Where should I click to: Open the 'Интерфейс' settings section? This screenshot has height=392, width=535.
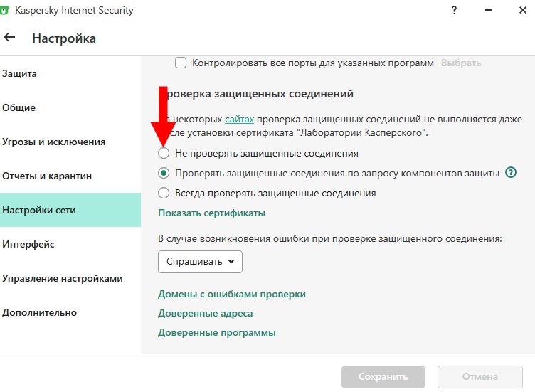click(x=28, y=244)
